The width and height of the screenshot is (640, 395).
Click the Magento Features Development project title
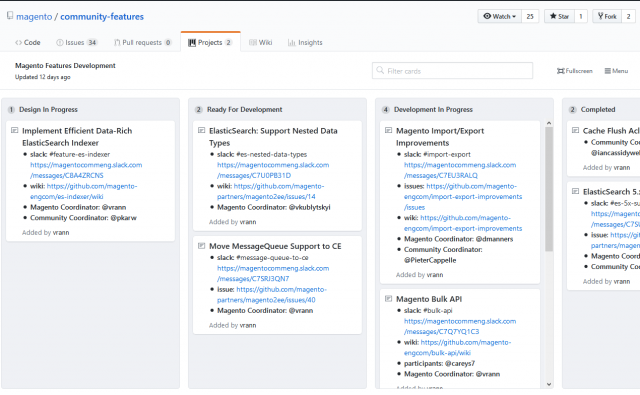click(65, 65)
